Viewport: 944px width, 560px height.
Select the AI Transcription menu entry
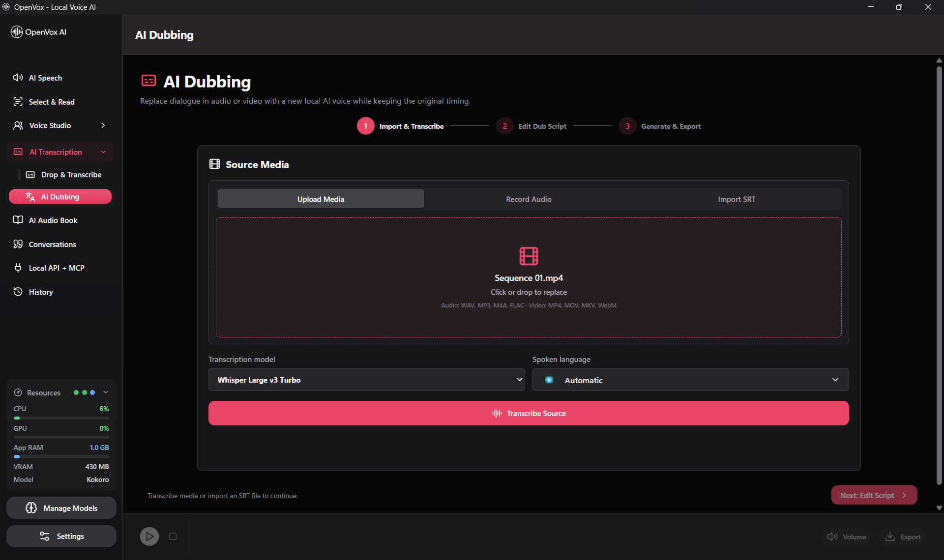(x=60, y=152)
